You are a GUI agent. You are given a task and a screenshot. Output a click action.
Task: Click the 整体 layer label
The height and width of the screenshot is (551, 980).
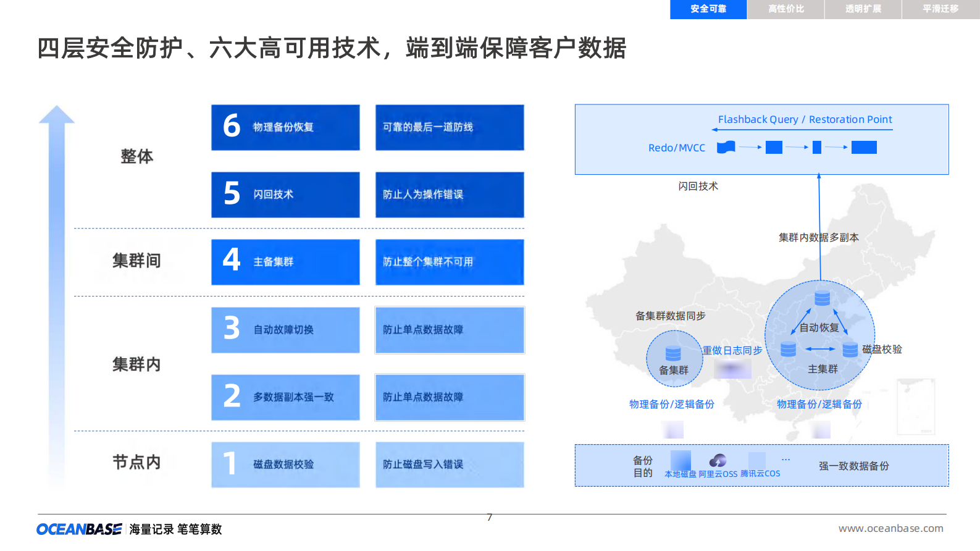click(x=136, y=156)
